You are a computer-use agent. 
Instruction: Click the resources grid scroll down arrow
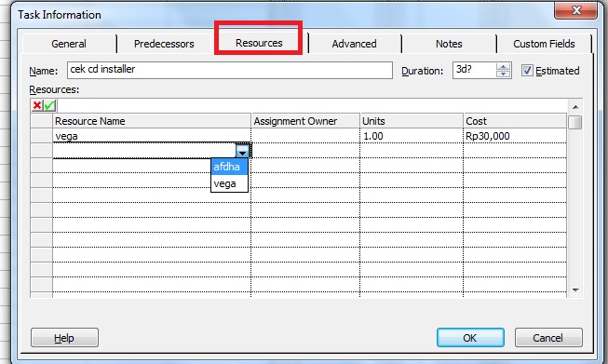tap(575, 290)
